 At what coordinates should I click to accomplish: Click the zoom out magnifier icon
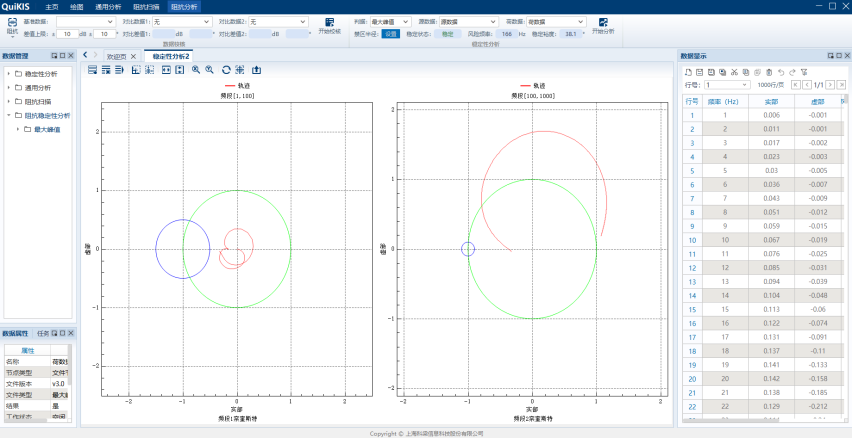coord(209,70)
